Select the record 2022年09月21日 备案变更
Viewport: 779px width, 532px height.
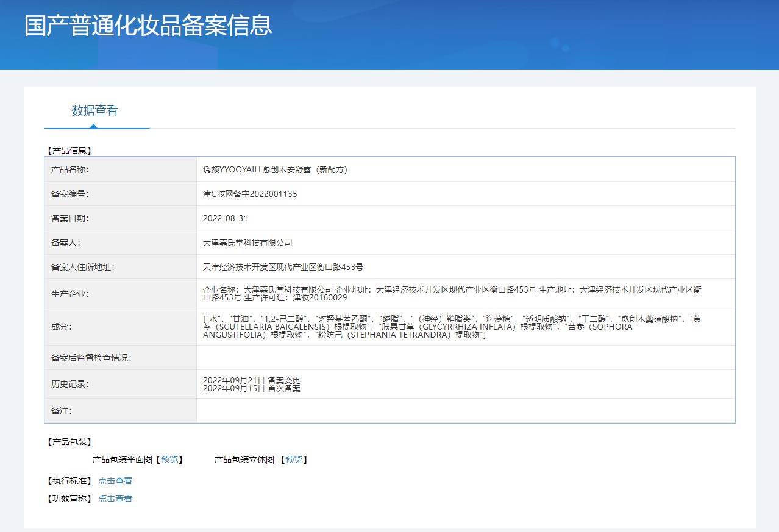(252, 380)
